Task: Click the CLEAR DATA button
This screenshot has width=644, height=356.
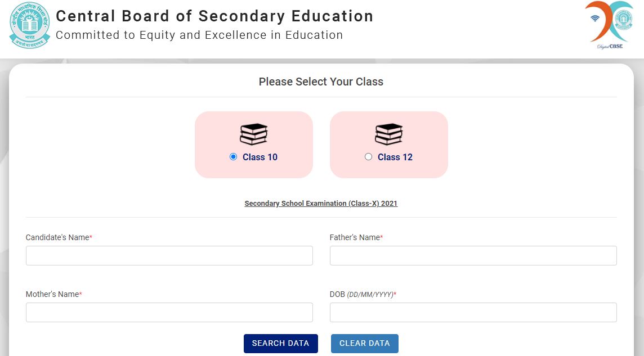Action: point(365,343)
